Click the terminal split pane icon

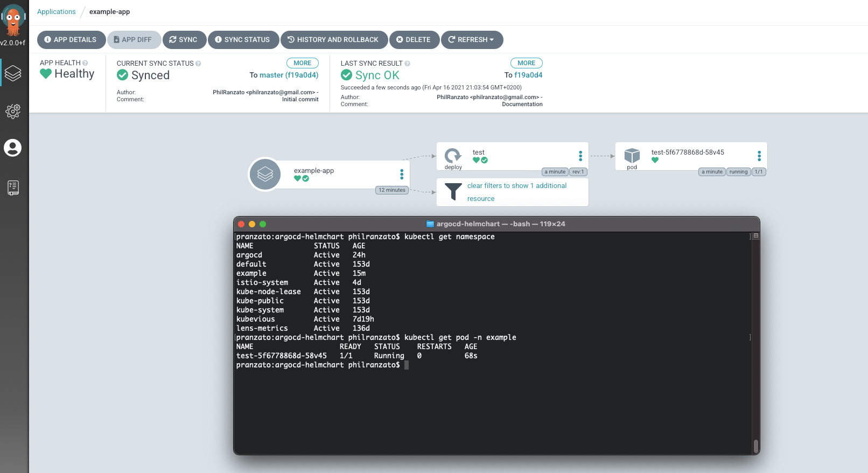(x=756, y=236)
